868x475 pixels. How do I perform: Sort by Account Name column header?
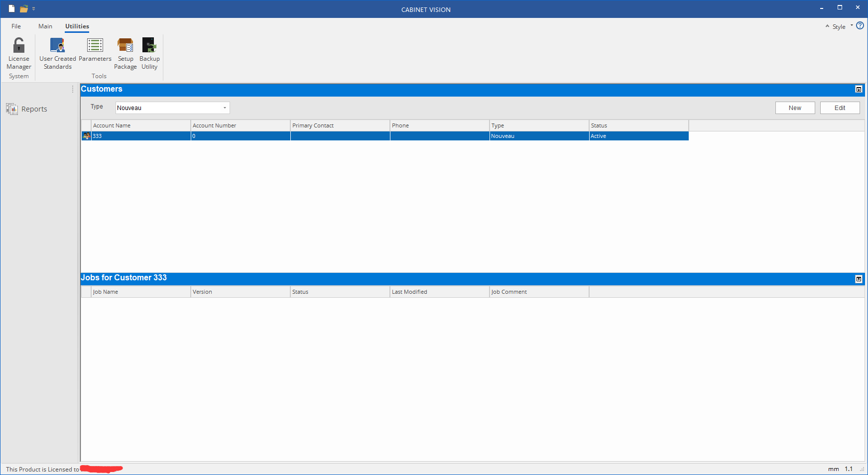pyautogui.click(x=141, y=125)
